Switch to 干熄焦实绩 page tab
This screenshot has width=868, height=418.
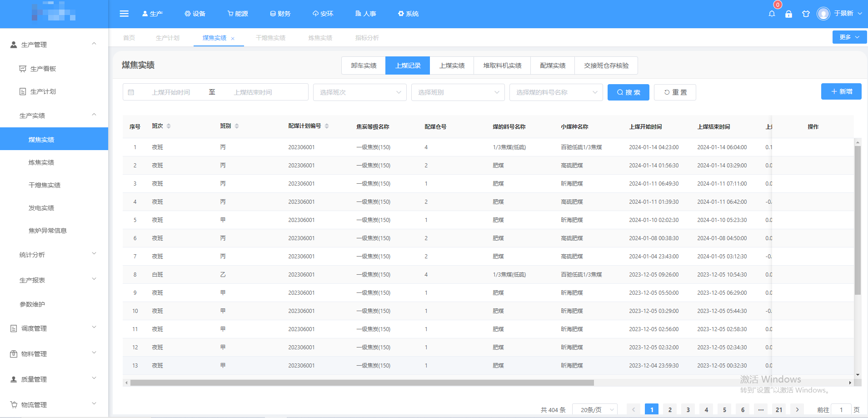pos(270,38)
